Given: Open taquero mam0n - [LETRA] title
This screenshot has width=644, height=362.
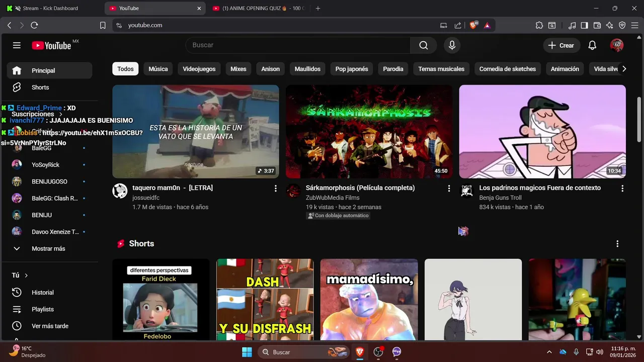Looking at the screenshot, I should pos(173,188).
